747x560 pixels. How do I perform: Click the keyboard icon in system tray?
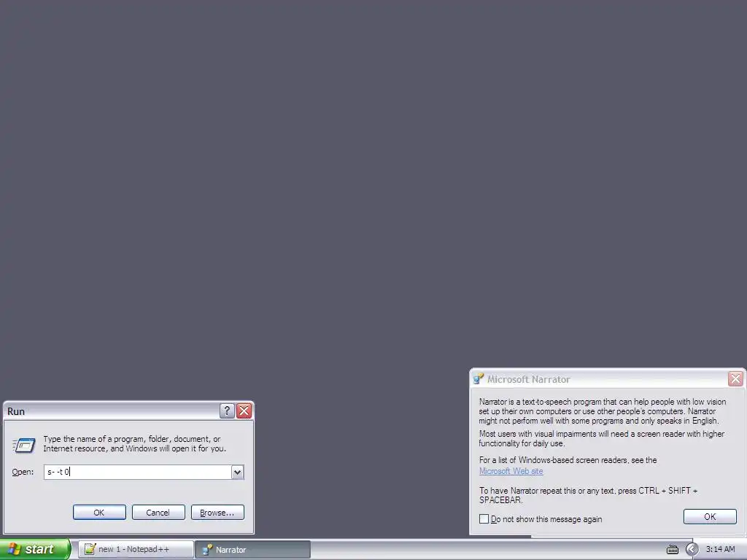point(672,550)
